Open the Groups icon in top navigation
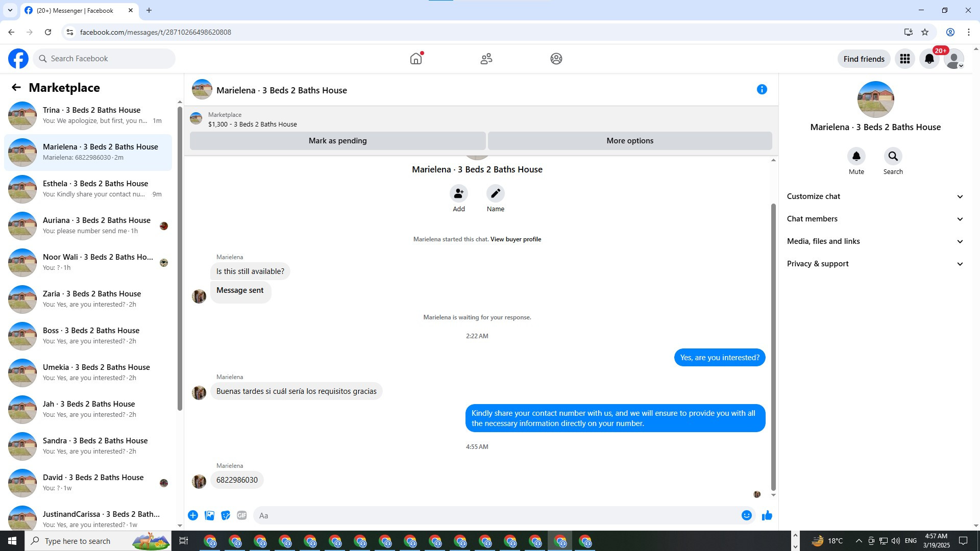The image size is (980, 551). coord(556,59)
